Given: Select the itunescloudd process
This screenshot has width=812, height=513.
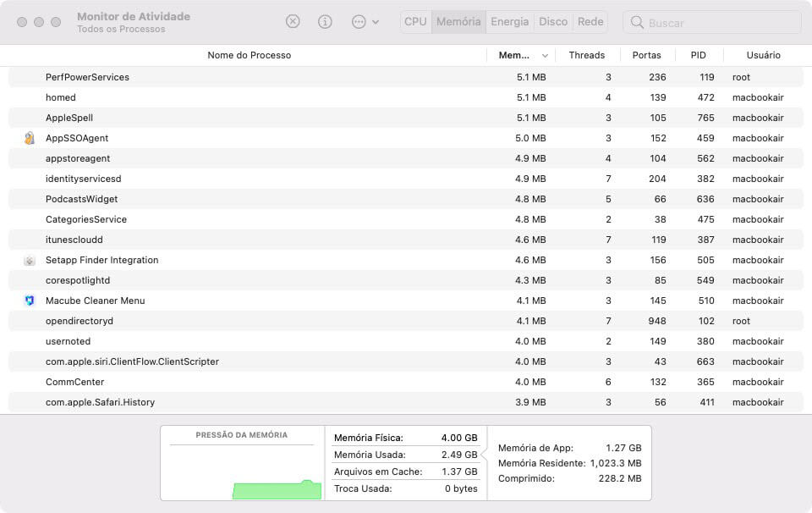Looking at the screenshot, I should point(405,240).
